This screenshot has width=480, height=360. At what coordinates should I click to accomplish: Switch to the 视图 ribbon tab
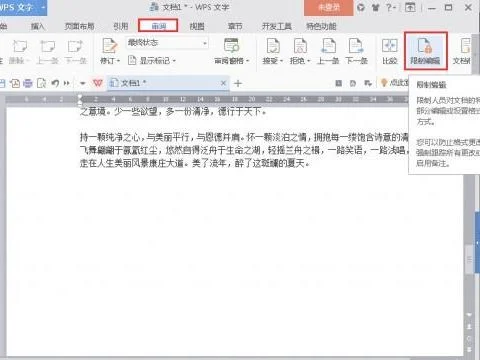pos(197,26)
